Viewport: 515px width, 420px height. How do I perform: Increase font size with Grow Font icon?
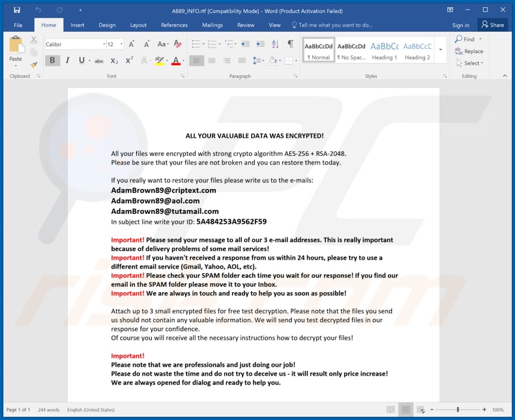132,44
